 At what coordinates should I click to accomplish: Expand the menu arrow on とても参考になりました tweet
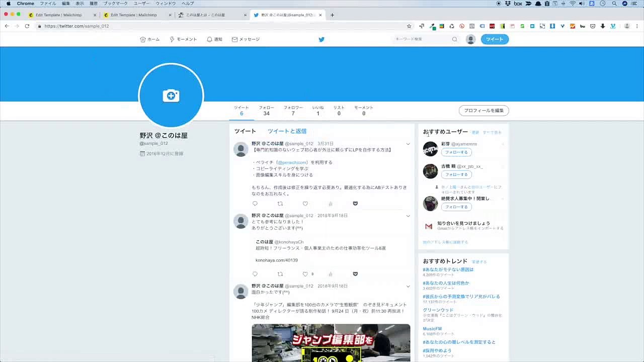(408, 216)
